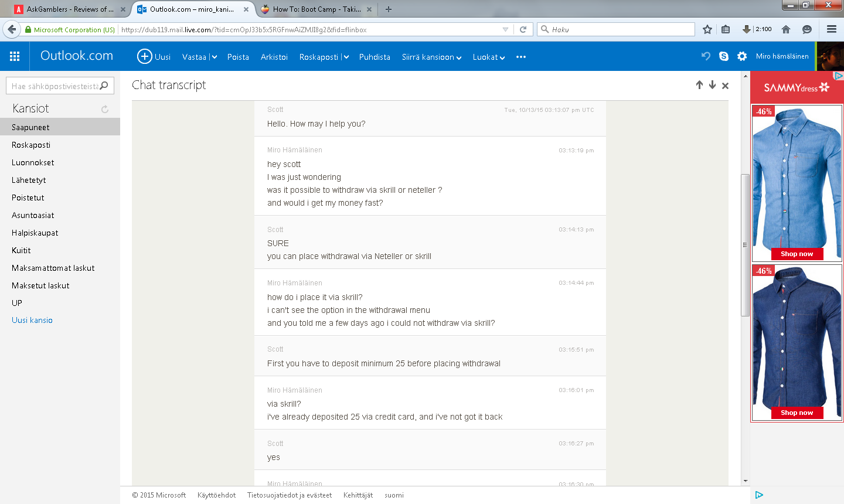Reload the page with refresh icon
Screen dimensions: 844x504
pos(523,29)
